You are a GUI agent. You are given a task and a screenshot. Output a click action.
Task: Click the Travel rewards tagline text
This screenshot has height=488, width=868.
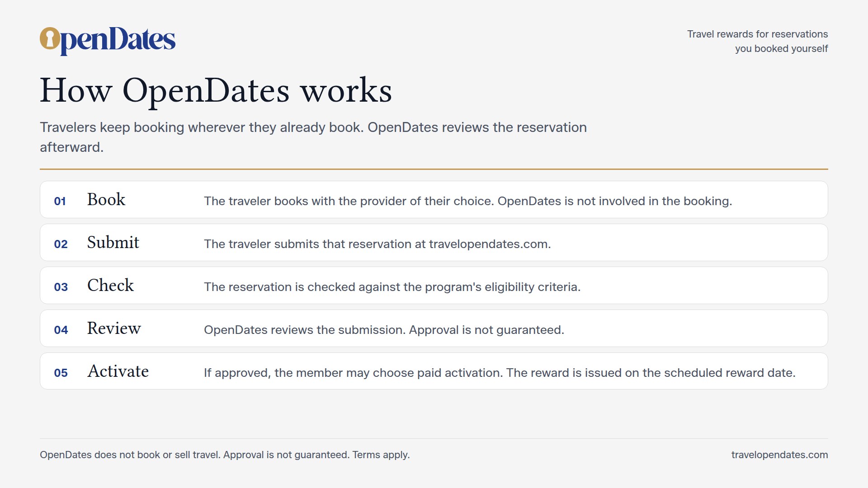click(758, 41)
